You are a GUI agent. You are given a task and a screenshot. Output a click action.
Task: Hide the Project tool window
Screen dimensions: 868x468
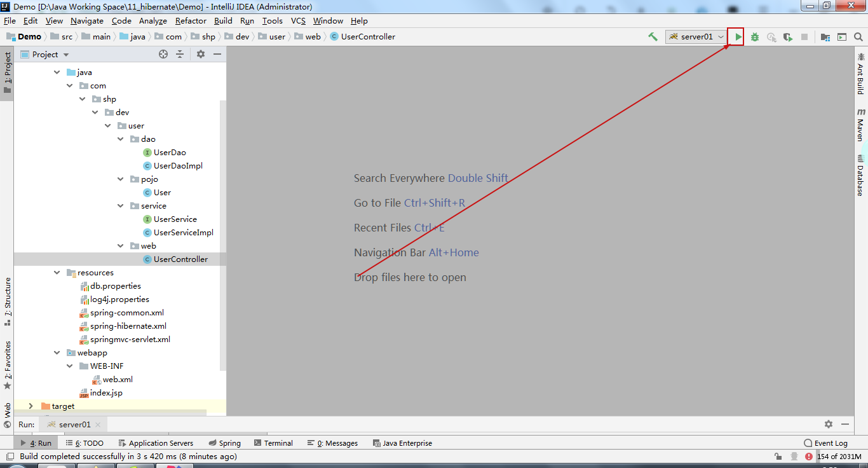point(217,54)
